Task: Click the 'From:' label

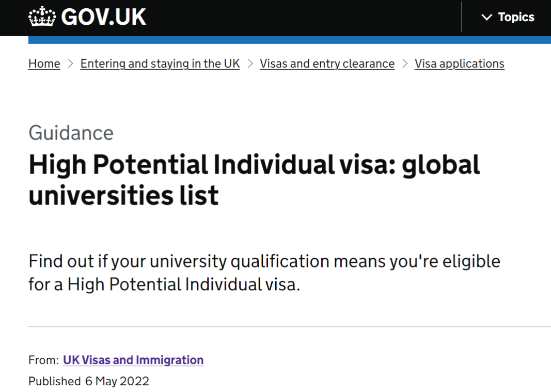Action: 43,360
